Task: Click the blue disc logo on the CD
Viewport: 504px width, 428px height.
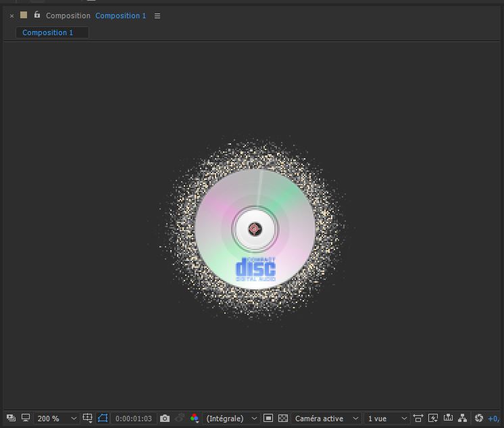Action: pyautogui.click(x=256, y=269)
